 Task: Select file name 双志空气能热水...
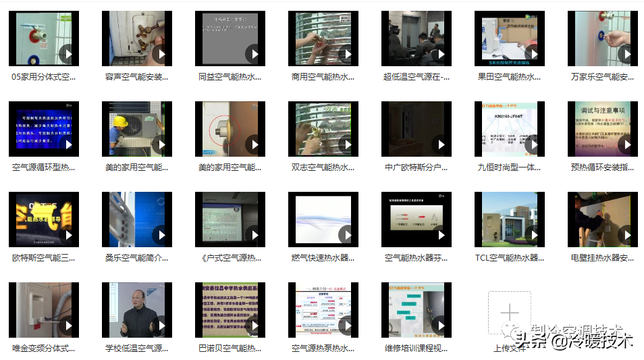click(323, 168)
